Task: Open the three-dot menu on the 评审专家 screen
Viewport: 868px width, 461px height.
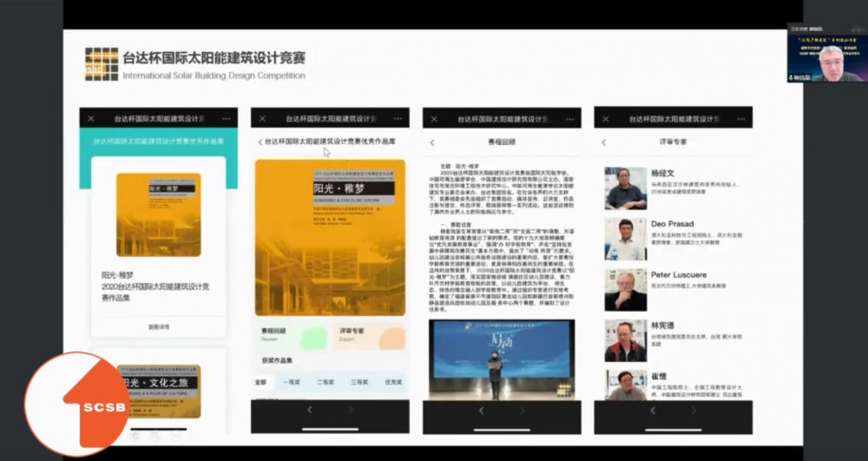Action: tap(741, 119)
